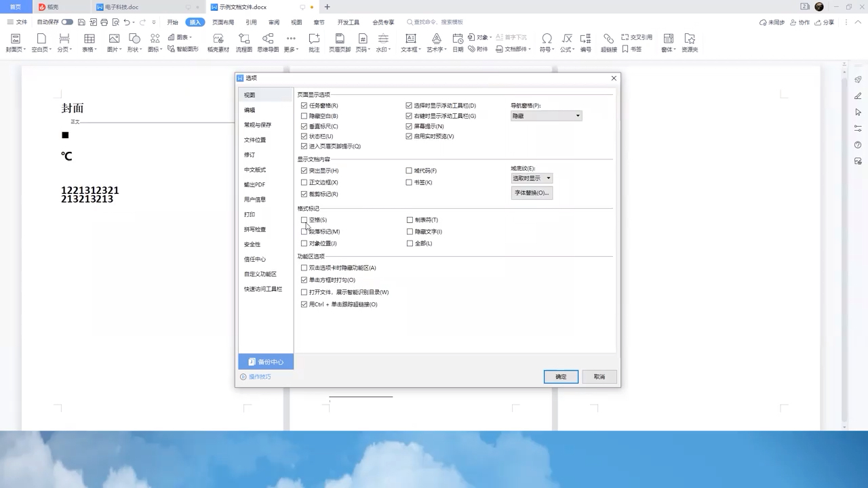Click the Date (日期) ribbon icon
This screenshot has width=868, height=488.
[x=458, y=43]
